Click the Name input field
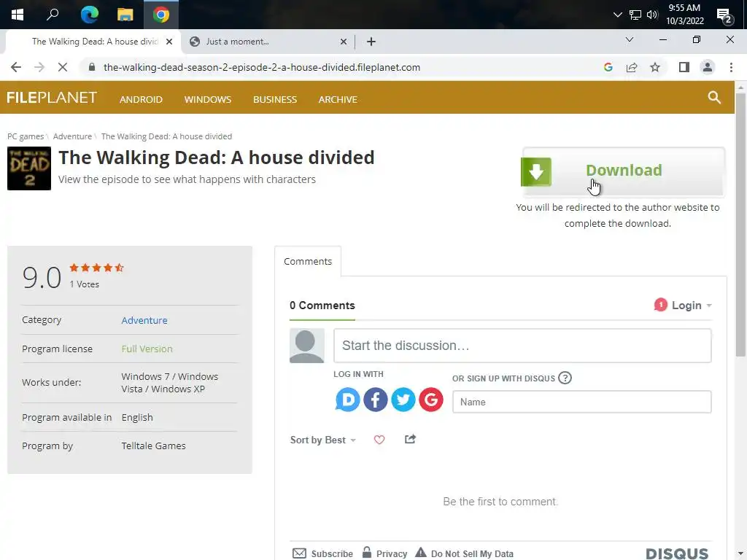The height and width of the screenshot is (560, 747). [x=581, y=402]
